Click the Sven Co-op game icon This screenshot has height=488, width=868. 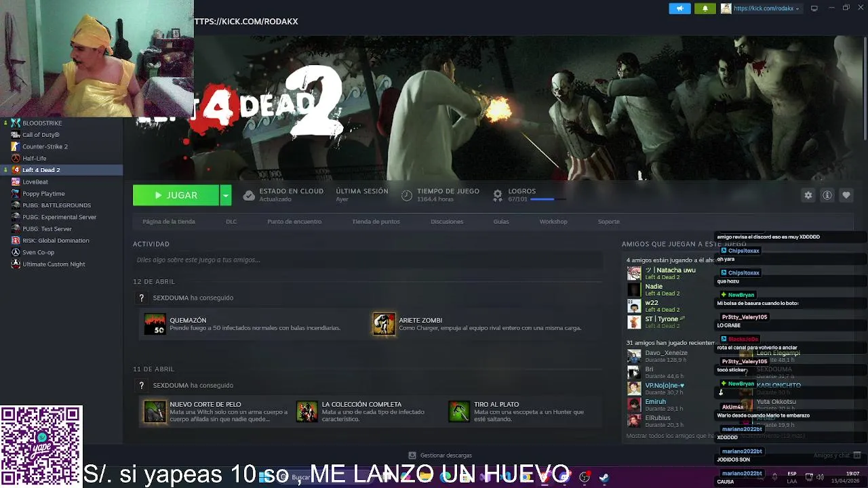(x=16, y=252)
